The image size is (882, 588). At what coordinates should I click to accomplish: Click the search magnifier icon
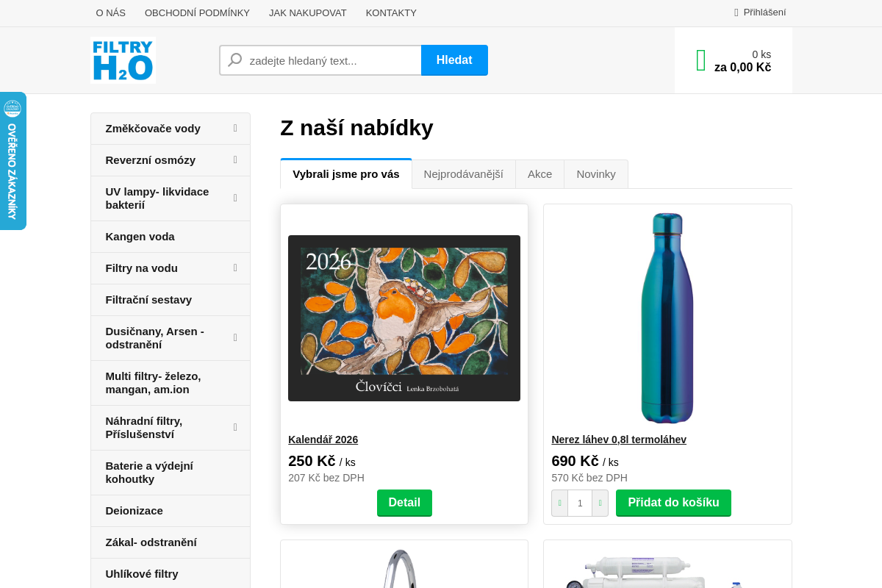[235, 60]
